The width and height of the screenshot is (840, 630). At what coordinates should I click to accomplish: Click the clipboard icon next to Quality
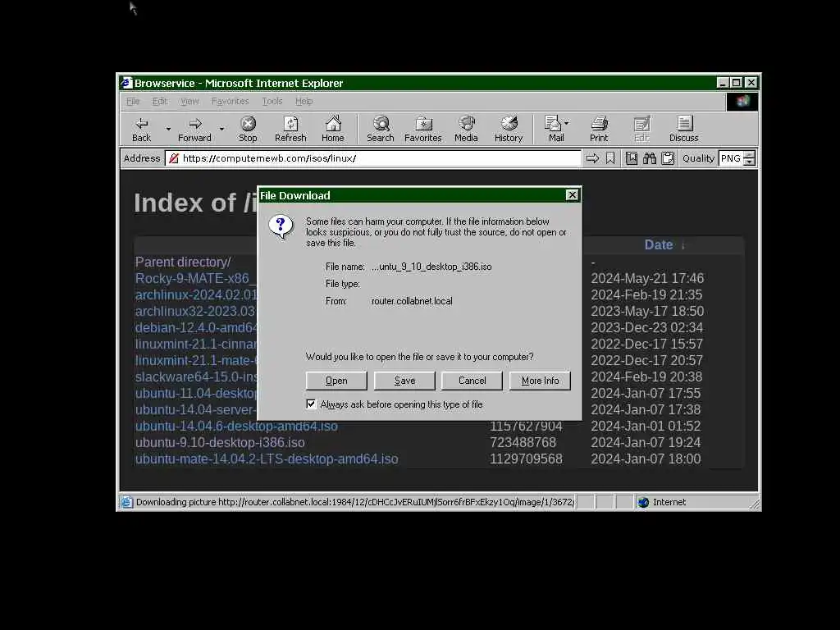pyautogui.click(x=668, y=158)
